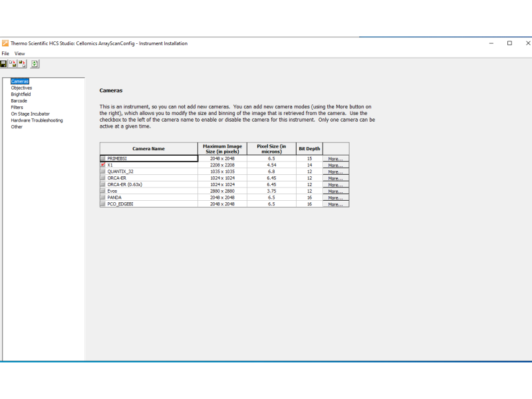Uncheck the X1 camera checkbox
The height and width of the screenshot is (399, 532).
[x=103, y=165]
